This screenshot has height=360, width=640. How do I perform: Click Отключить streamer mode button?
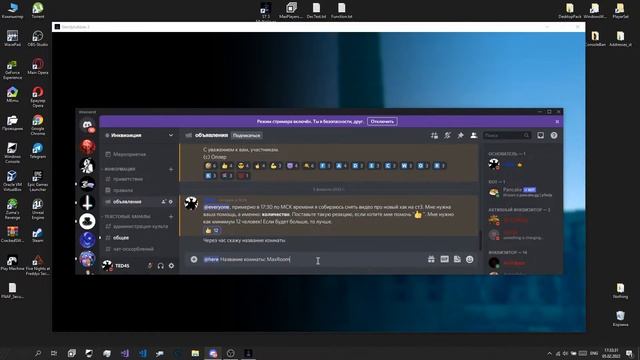point(382,122)
